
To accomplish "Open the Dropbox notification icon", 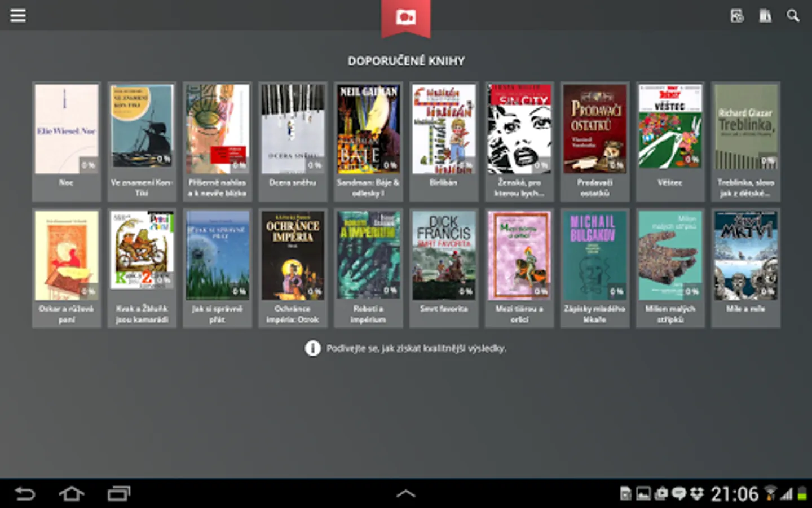I will [x=698, y=494].
